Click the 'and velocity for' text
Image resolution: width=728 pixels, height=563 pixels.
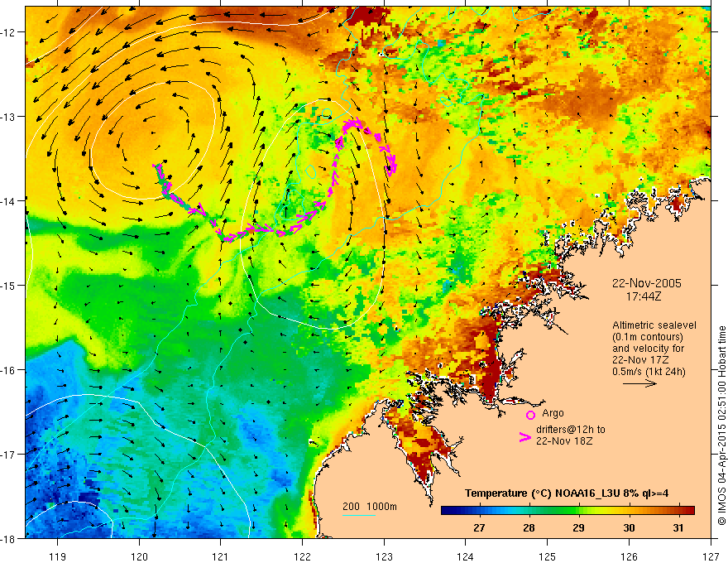pos(648,349)
